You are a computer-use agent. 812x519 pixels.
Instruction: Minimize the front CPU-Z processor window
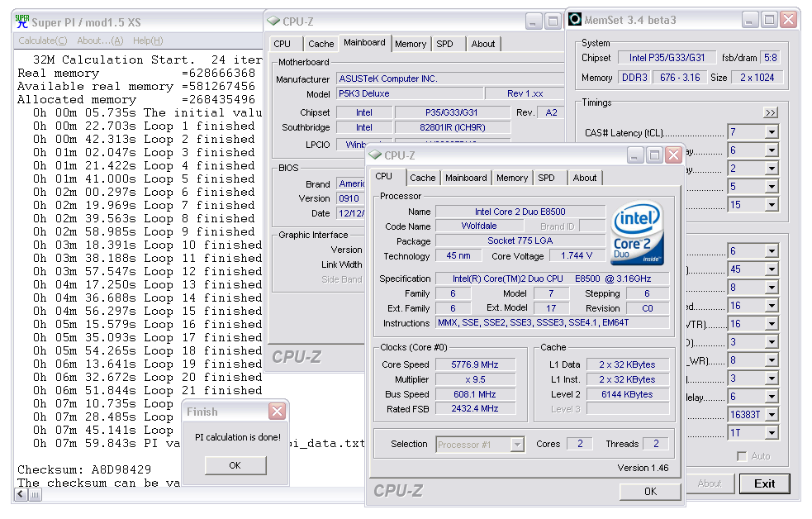tap(634, 155)
